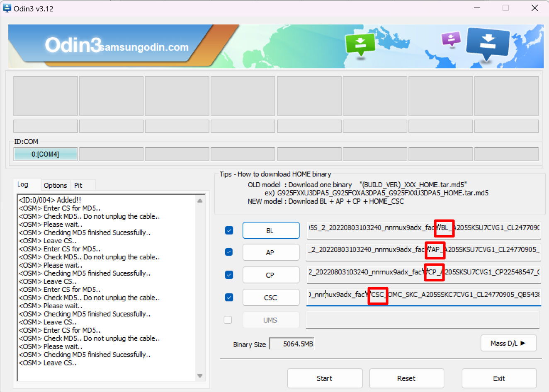Click the last '<OSM> Leave CS..' log line
The height and width of the screenshot is (392, 549).
48,363
